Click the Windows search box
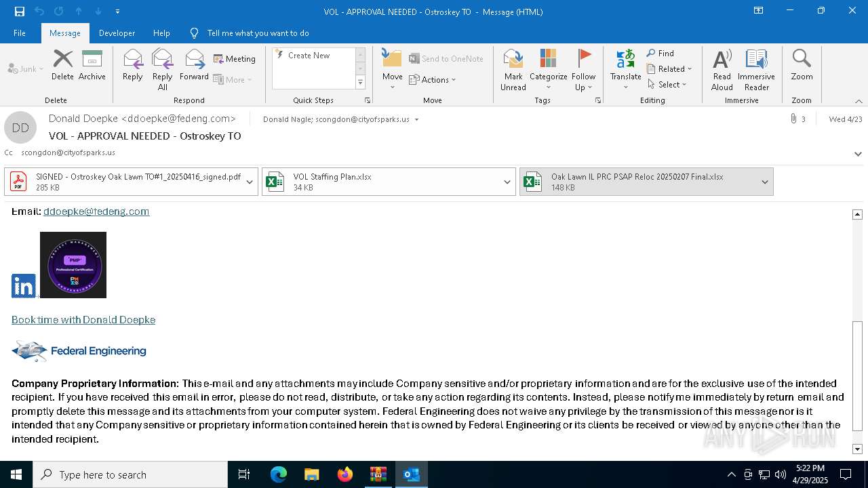 (130, 474)
